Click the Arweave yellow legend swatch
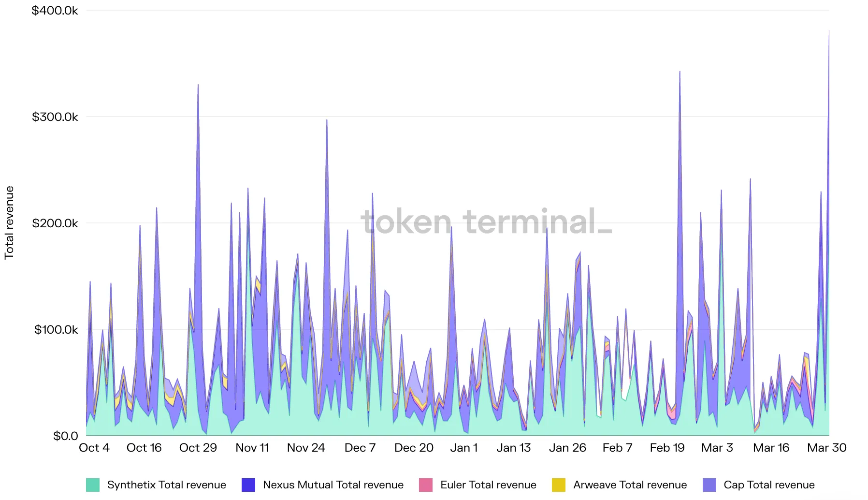The width and height of the screenshot is (868, 500). pyautogui.click(x=559, y=485)
